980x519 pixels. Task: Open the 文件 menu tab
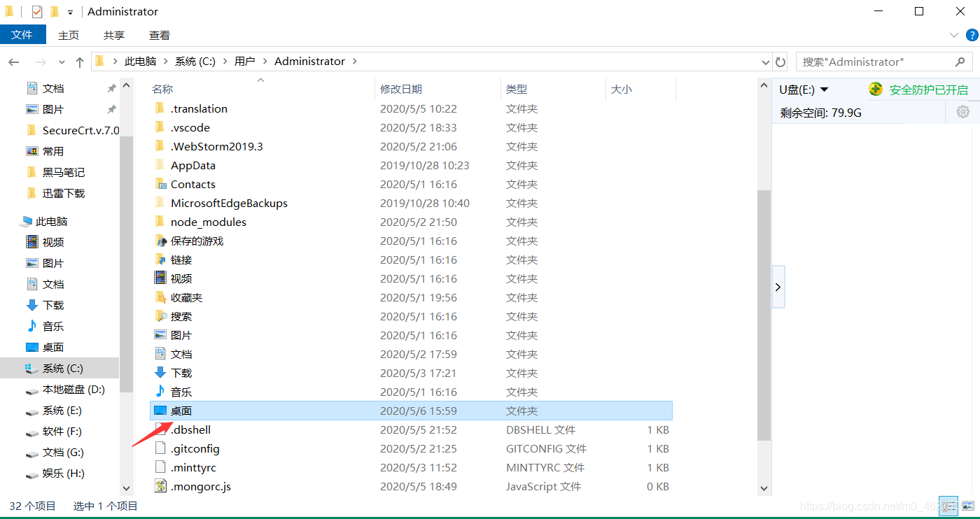point(22,35)
